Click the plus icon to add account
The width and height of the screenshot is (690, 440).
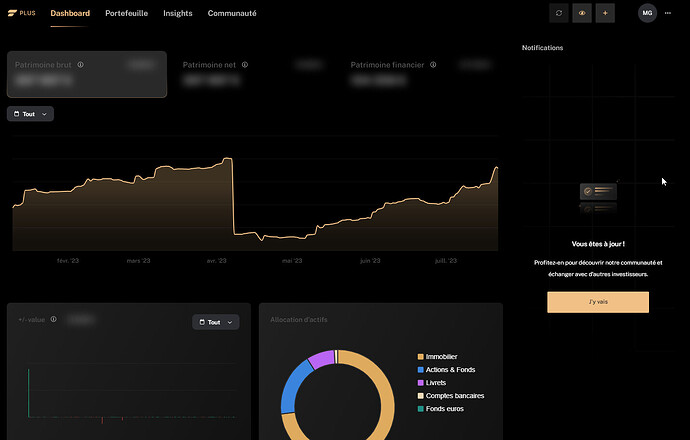[604, 13]
